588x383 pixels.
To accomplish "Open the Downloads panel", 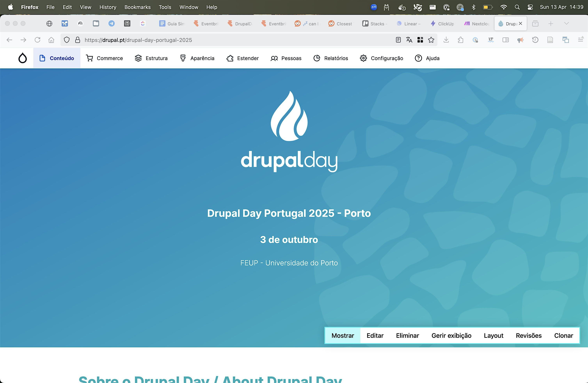I will (446, 40).
